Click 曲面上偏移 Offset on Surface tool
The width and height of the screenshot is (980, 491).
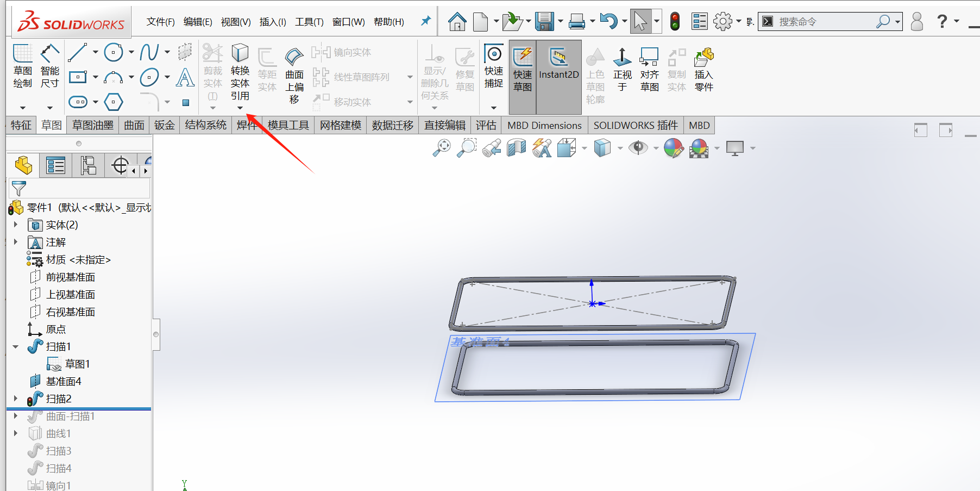[294, 75]
